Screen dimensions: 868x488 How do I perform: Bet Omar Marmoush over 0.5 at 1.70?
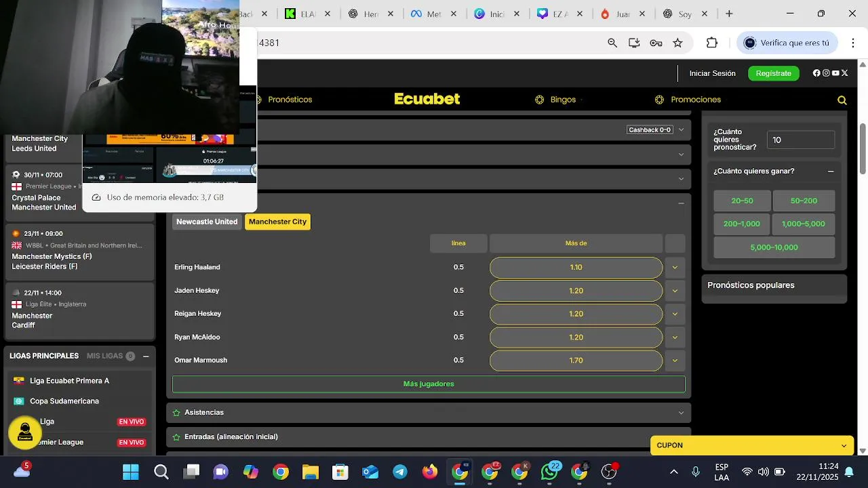pos(576,361)
